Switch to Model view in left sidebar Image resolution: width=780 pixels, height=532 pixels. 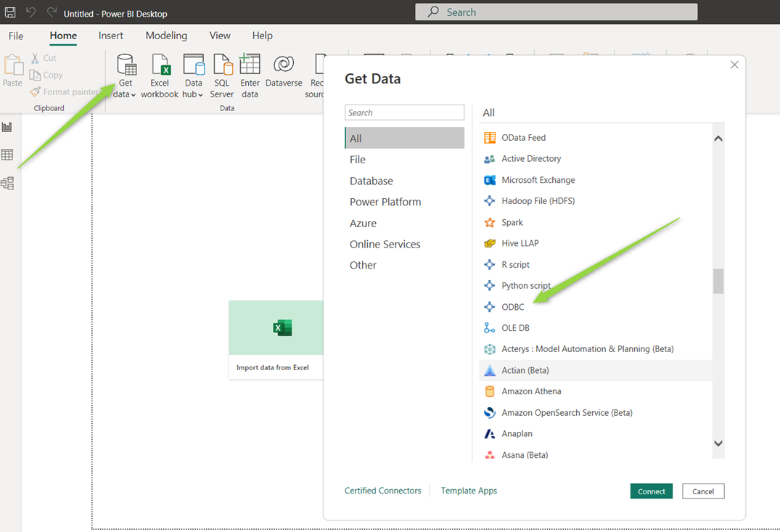[7, 183]
